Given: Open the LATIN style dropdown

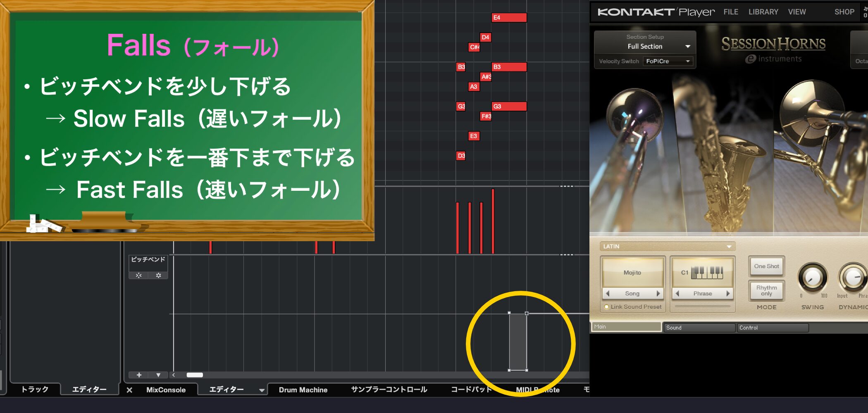Looking at the screenshot, I should [667, 247].
